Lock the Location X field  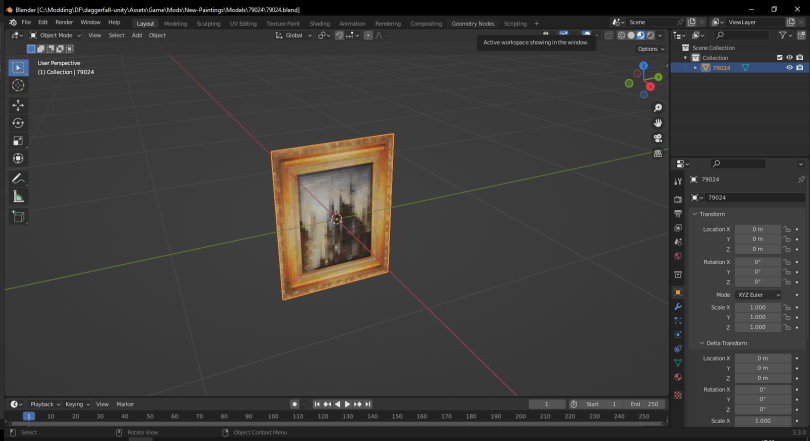[x=787, y=229]
